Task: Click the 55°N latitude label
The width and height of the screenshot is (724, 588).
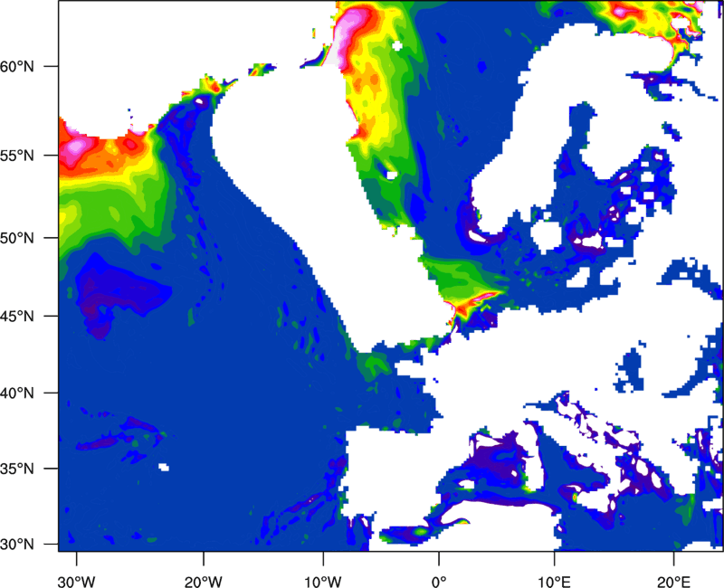Action: click(17, 156)
